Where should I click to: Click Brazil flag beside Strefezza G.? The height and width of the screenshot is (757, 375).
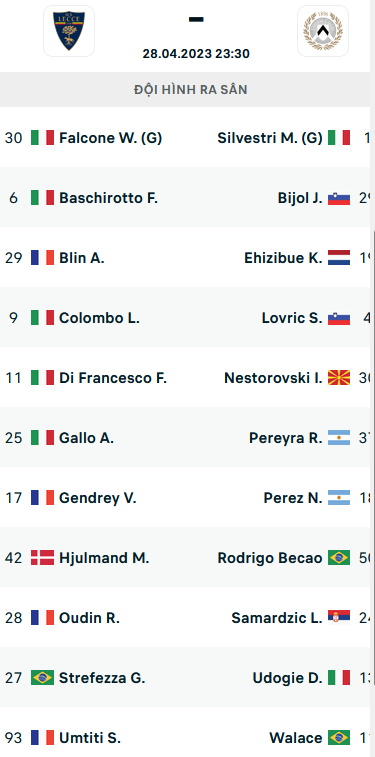[x=42, y=677]
